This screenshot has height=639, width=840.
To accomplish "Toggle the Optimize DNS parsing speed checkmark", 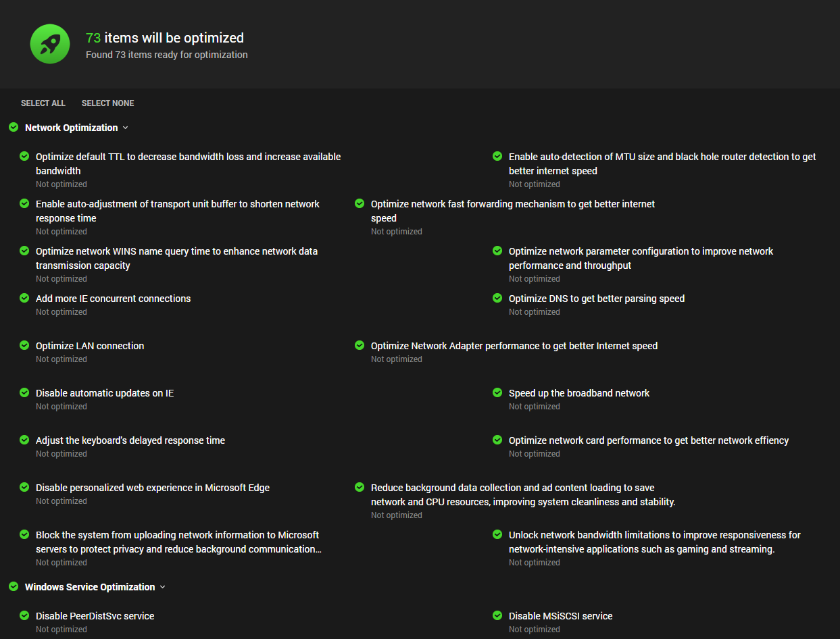I will (497, 298).
